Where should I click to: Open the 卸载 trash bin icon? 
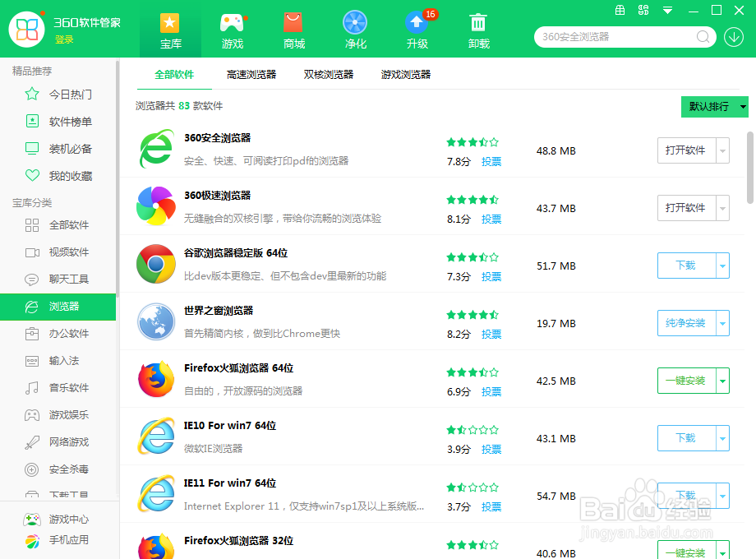point(477,23)
